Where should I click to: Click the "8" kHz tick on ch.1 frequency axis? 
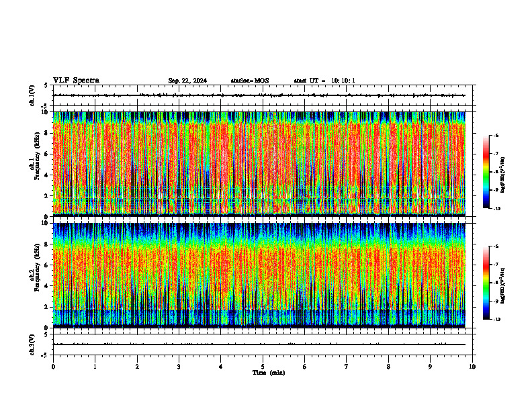(x=47, y=133)
